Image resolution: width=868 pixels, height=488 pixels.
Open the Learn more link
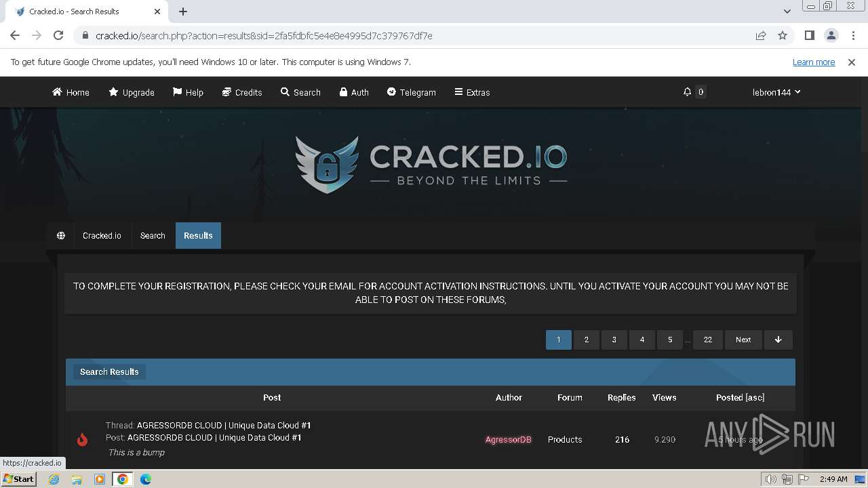814,62
